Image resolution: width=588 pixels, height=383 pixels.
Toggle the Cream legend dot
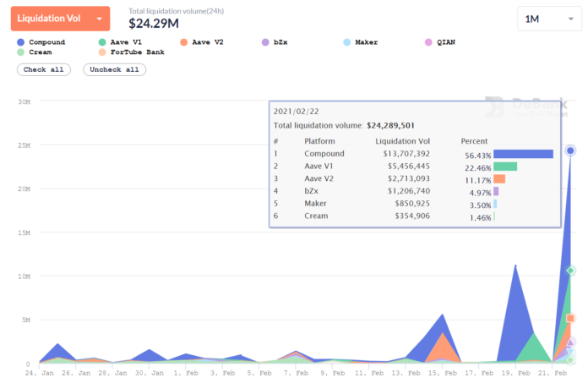click(x=19, y=52)
